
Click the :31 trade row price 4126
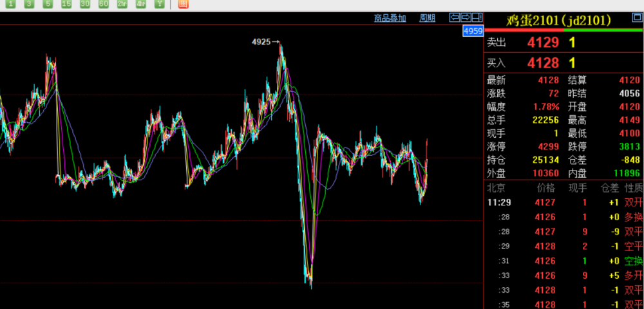[x=545, y=261]
